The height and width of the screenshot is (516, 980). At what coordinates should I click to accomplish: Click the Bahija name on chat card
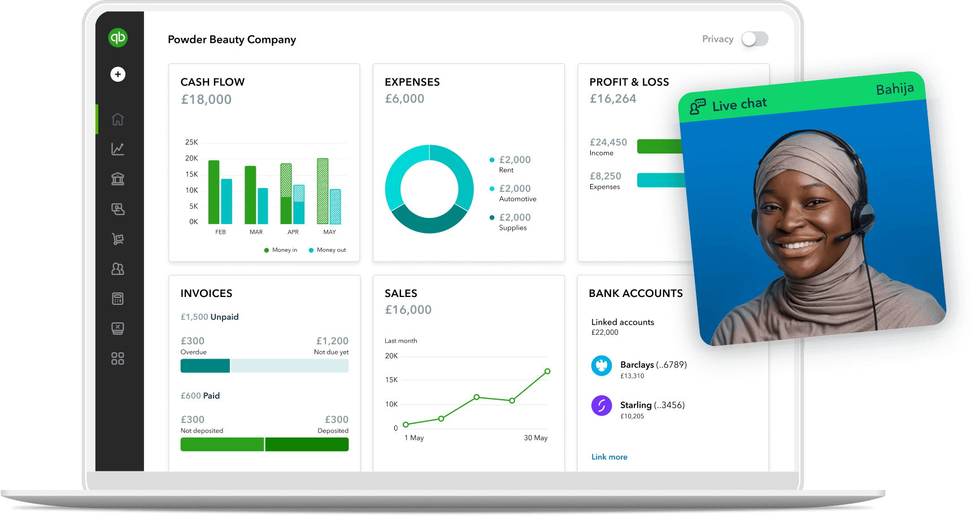pos(895,89)
